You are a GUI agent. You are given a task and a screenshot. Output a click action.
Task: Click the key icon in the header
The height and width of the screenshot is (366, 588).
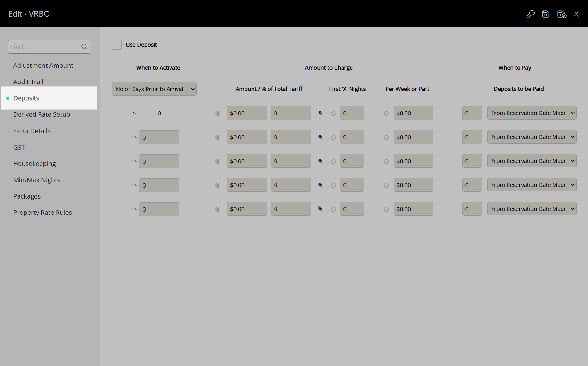tap(531, 14)
